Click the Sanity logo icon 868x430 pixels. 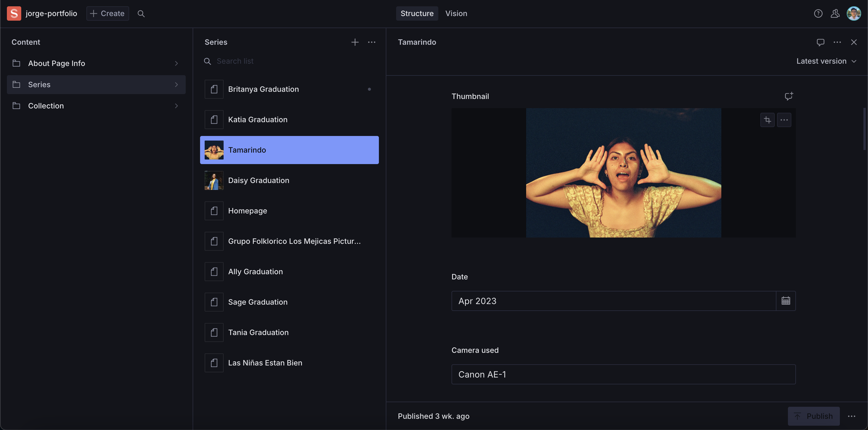[x=14, y=13]
